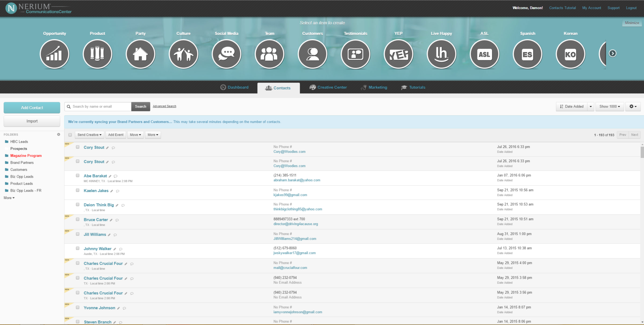Edit Deion Think Big with pencil icon
Viewport: 644px width, 325px height.
[117, 205]
